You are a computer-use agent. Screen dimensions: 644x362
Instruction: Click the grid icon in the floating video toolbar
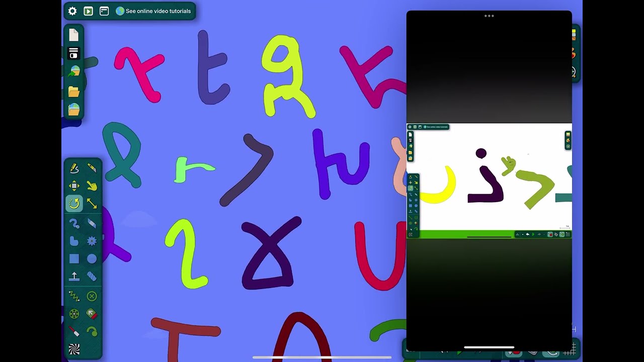coord(568,234)
